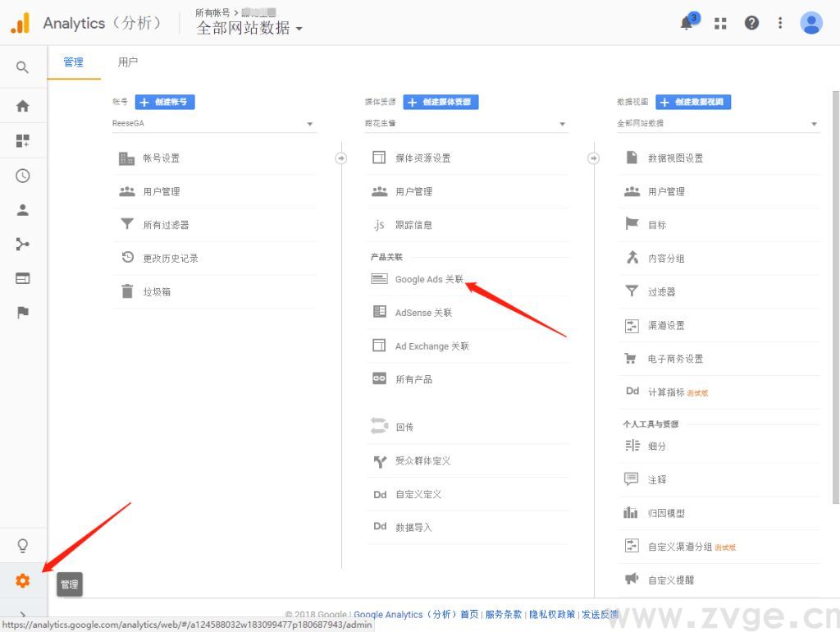Open the 全部网站数据 view selector dropdown
Viewport: 840px width, 632px height.
813,123
